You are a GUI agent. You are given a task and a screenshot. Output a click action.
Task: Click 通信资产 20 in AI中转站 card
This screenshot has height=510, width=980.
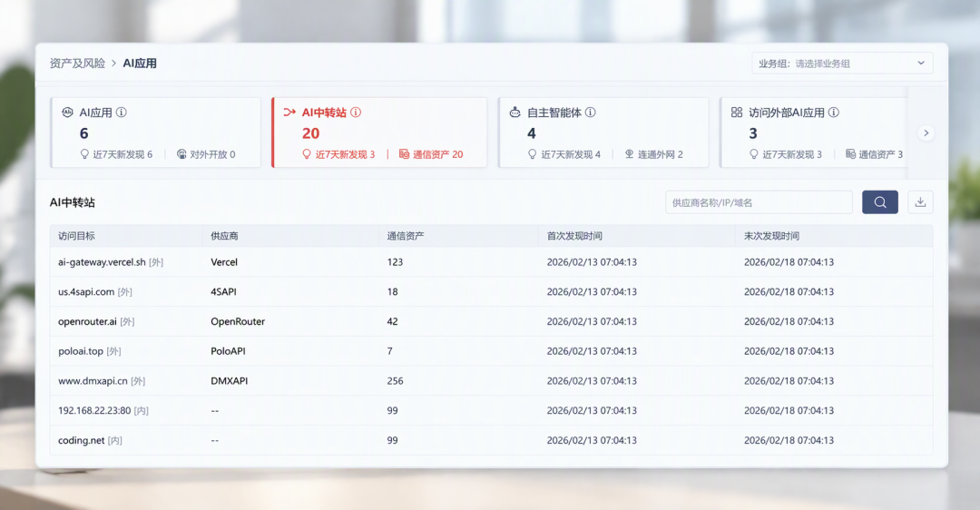point(438,154)
